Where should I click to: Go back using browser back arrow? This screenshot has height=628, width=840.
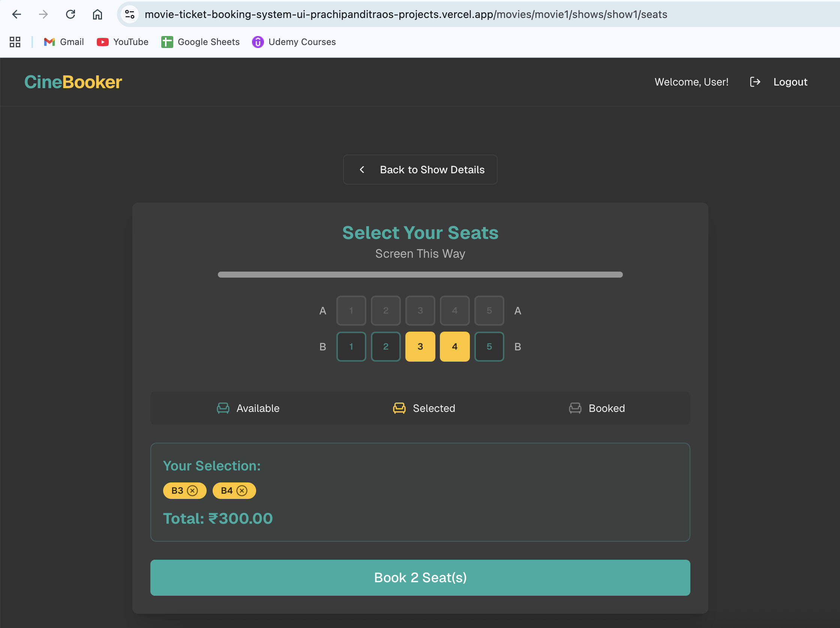pyautogui.click(x=17, y=14)
